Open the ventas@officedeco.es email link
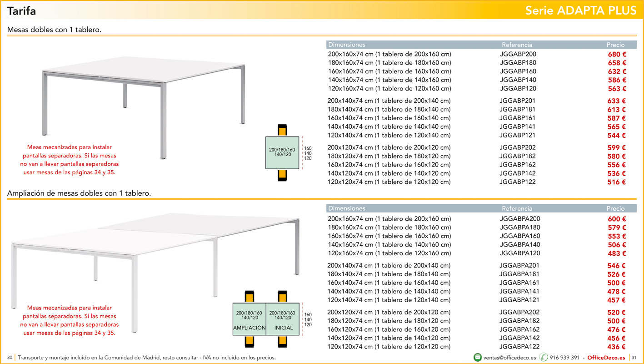 [509, 358]
